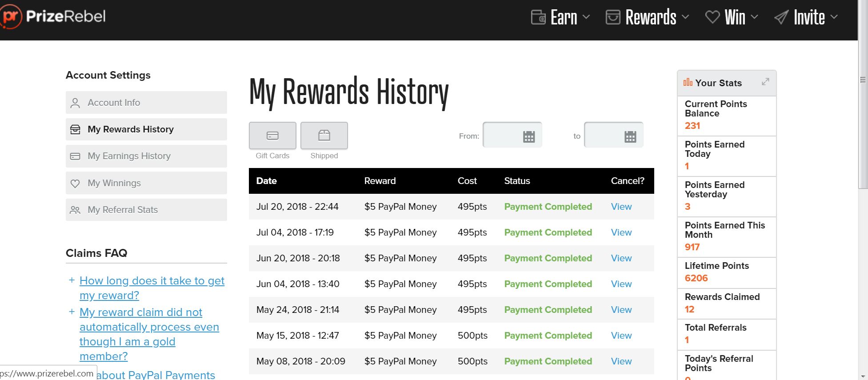
Task: View the Jun 04, 2018 reward
Action: (621, 284)
